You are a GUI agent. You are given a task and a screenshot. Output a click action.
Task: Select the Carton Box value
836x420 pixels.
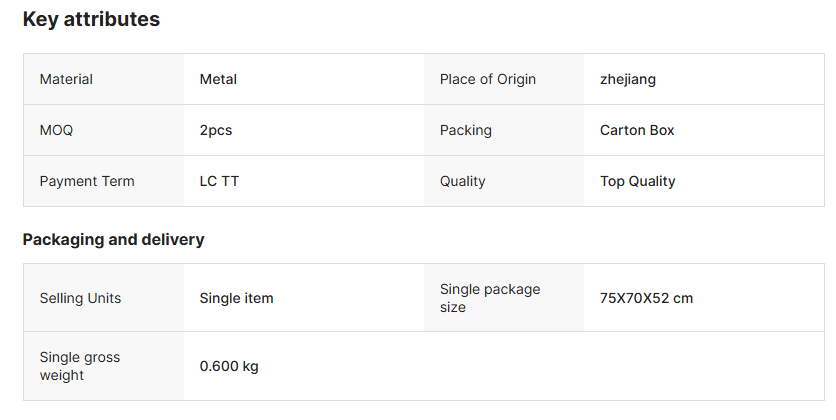point(637,130)
